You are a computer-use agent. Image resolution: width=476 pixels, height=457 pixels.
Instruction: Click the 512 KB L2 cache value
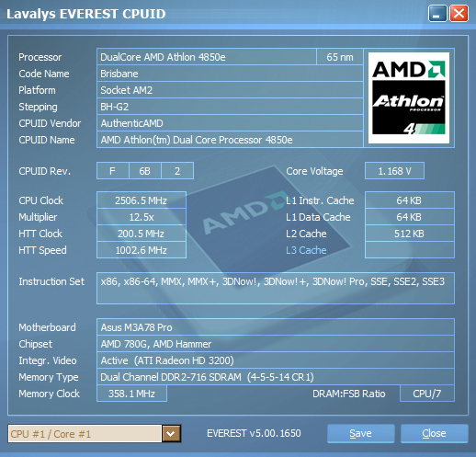[x=410, y=234]
